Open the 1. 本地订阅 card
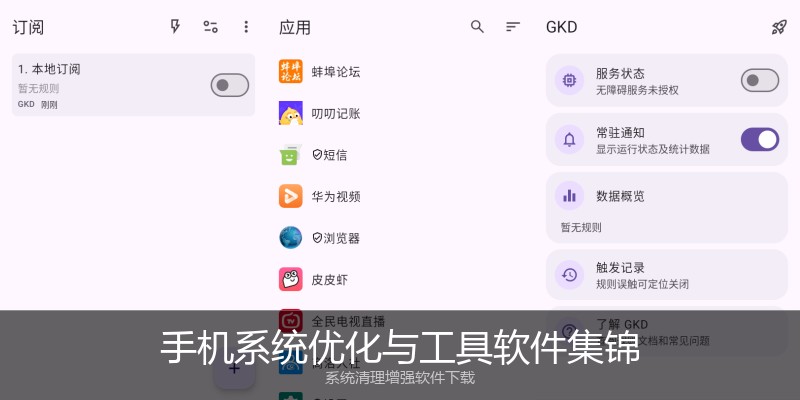Screen dimensions: 800x400 point(133,85)
